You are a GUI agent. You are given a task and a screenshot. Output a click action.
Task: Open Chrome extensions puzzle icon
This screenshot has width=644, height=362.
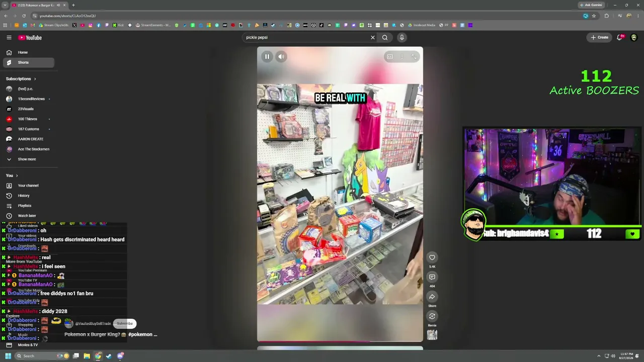point(607,16)
